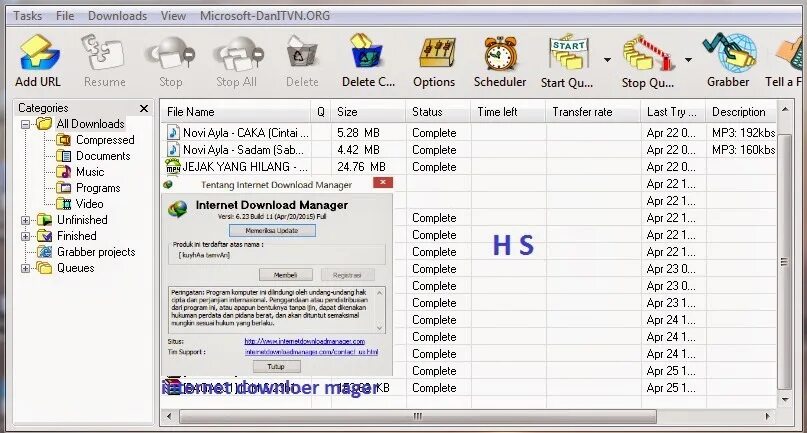This screenshot has width=807, height=433.
Task: Sort by Transfer rate column
Action: (593, 112)
